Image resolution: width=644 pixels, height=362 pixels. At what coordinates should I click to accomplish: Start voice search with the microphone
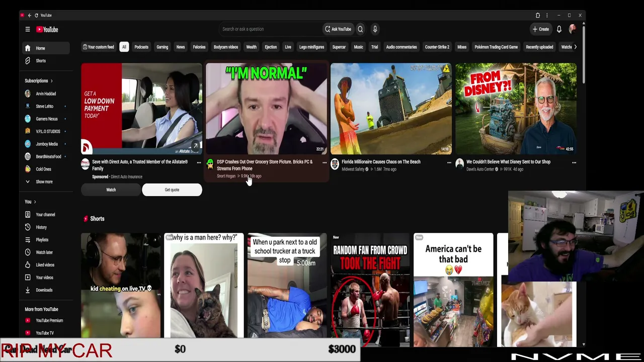click(x=375, y=29)
